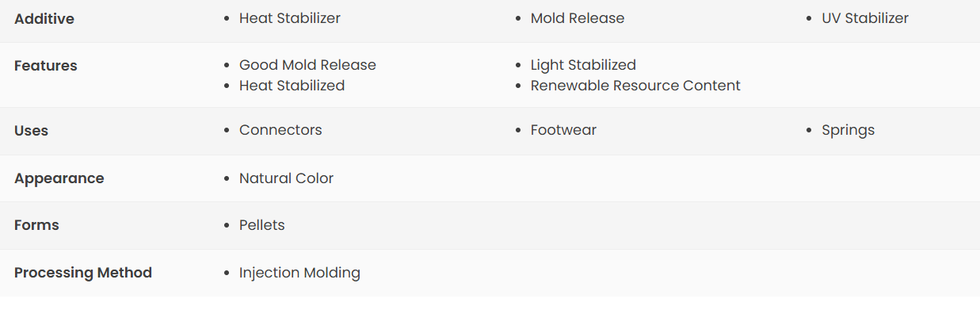Click the Heat Stabilizer additive entry
980x310 pixels.
(x=289, y=18)
